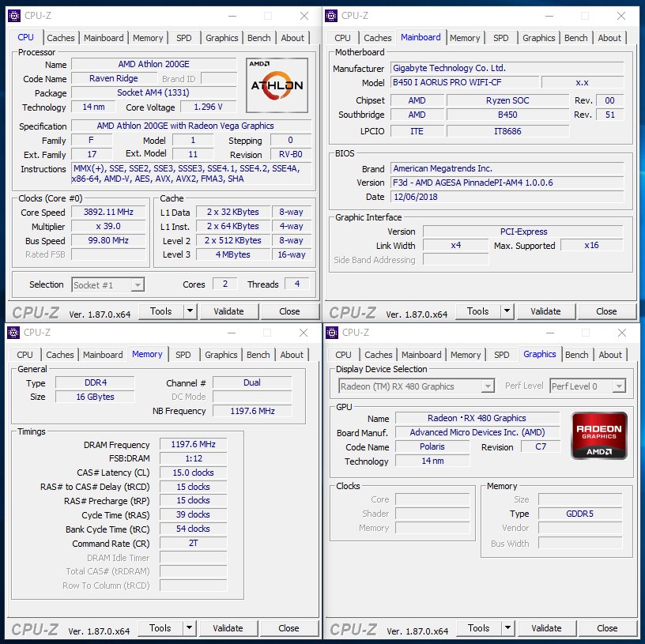The image size is (645, 644).
Task: Click the BIOS version F3d AGESA field
Action: pos(507,183)
